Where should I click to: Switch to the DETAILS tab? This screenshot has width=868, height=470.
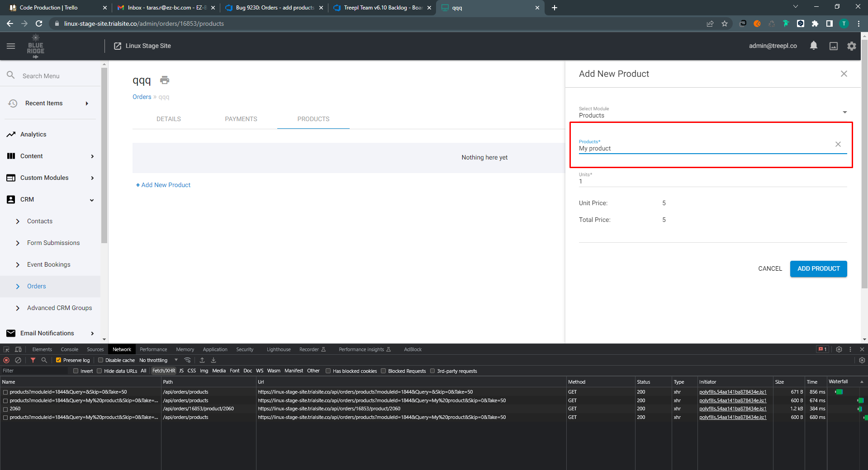pos(169,119)
